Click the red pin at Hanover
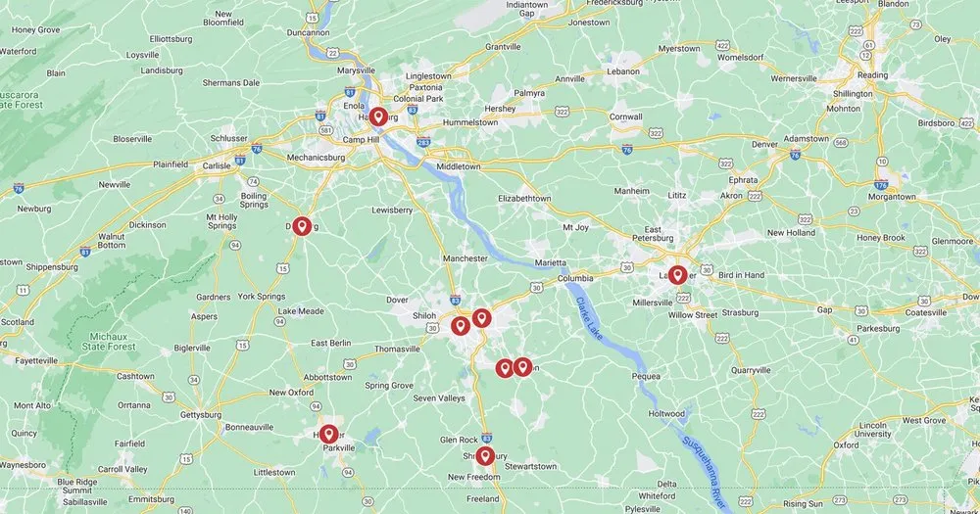The height and width of the screenshot is (514, 980). click(328, 434)
